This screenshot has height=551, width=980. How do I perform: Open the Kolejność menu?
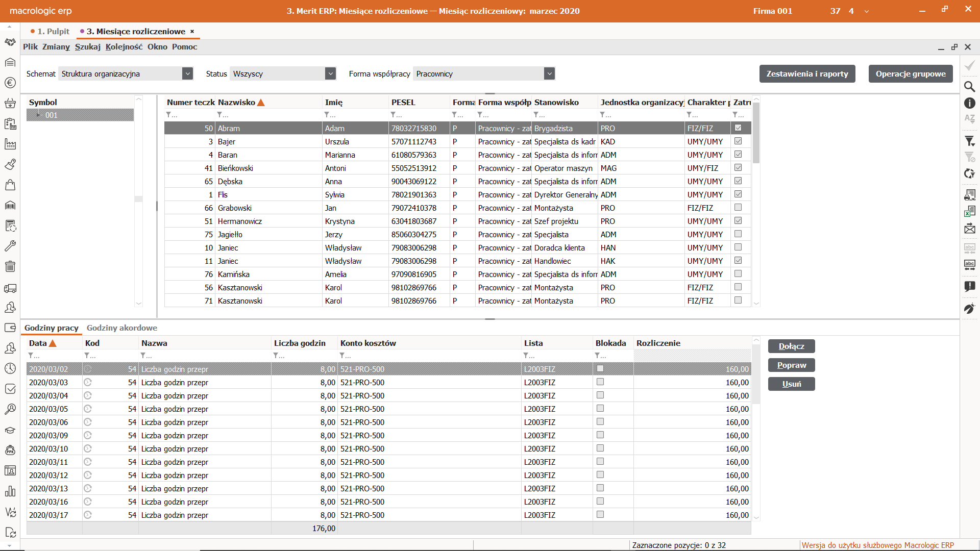click(x=124, y=46)
